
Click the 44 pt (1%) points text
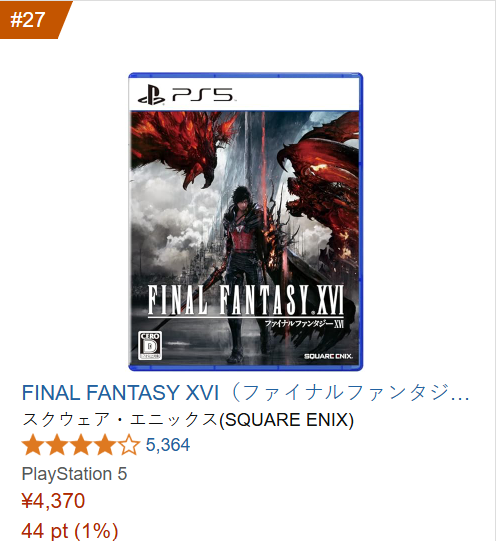70,531
